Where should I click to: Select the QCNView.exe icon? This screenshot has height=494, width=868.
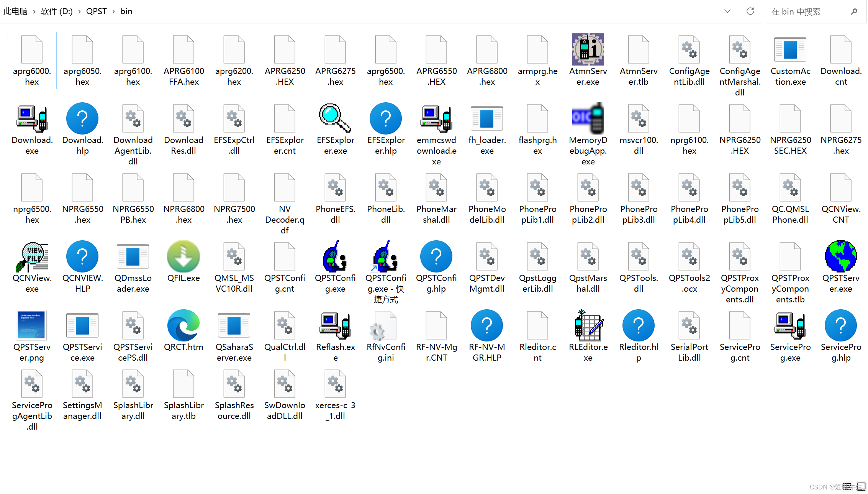coord(32,257)
